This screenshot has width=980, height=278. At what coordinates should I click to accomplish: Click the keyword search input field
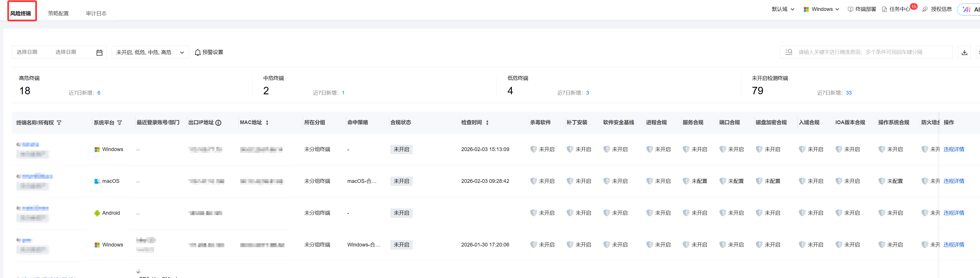[x=871, y=52]
